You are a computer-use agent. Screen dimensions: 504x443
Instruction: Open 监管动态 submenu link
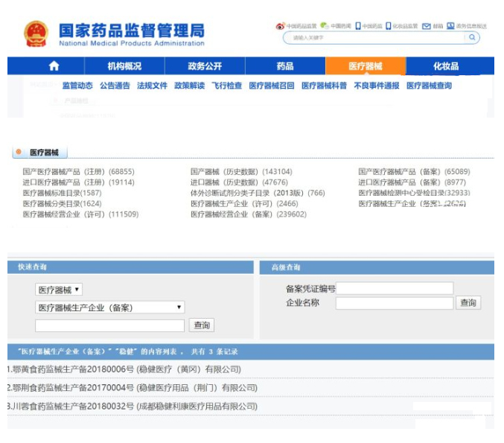tap(77, 86)
